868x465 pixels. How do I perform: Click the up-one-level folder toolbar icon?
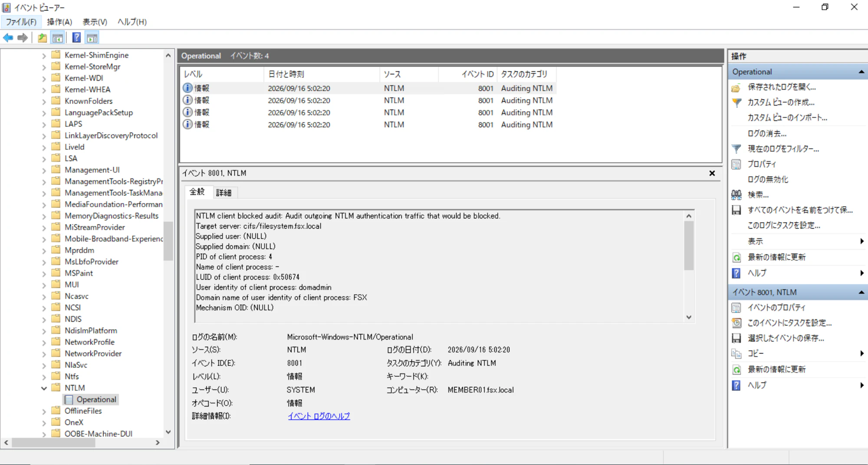click(42, 38)
